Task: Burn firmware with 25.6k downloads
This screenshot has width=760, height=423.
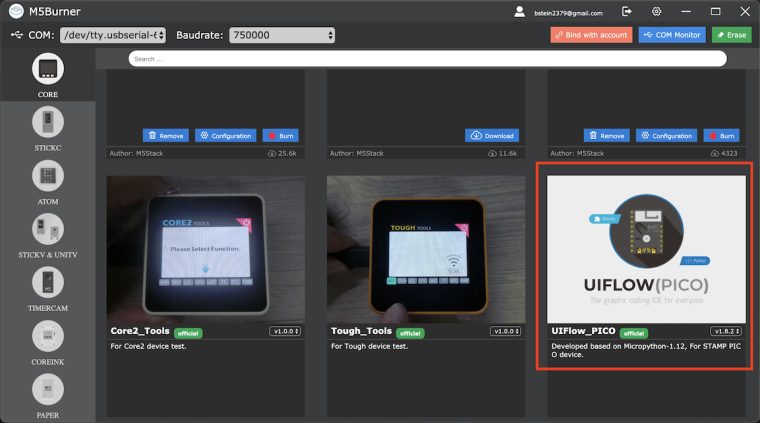Action: 281,136
